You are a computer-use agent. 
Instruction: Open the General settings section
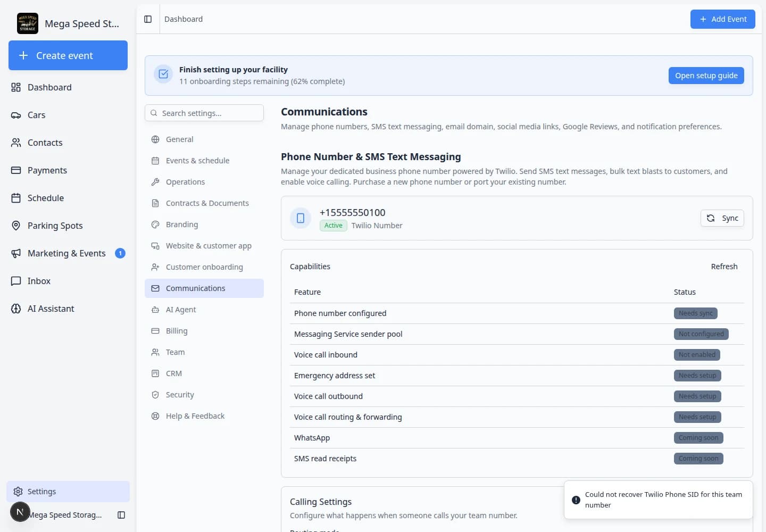coord(204,139)
